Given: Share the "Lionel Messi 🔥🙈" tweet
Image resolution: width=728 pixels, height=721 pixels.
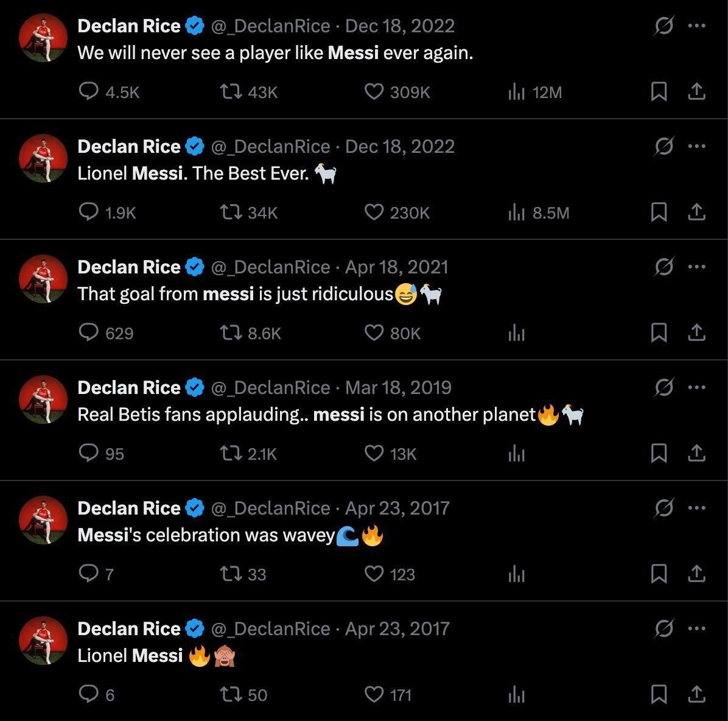Looking at the screenshot, I should click(698, 694).
